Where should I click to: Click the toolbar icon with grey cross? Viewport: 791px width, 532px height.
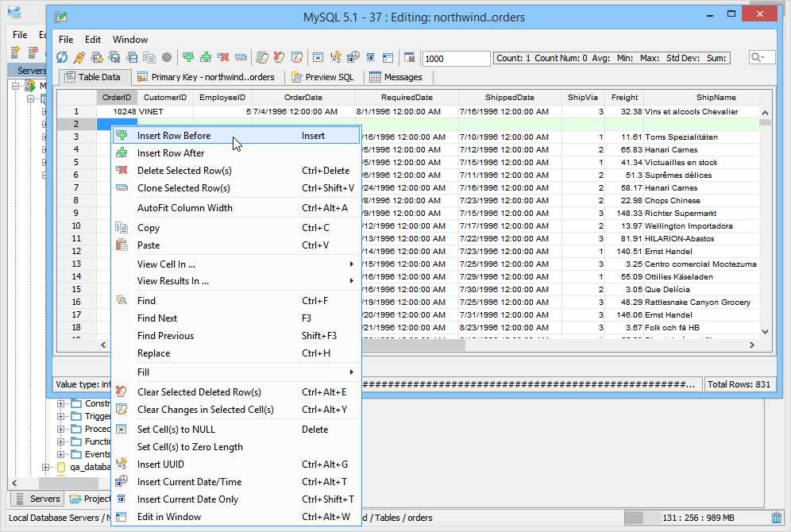pyautogui.click(x=114, y=57)
